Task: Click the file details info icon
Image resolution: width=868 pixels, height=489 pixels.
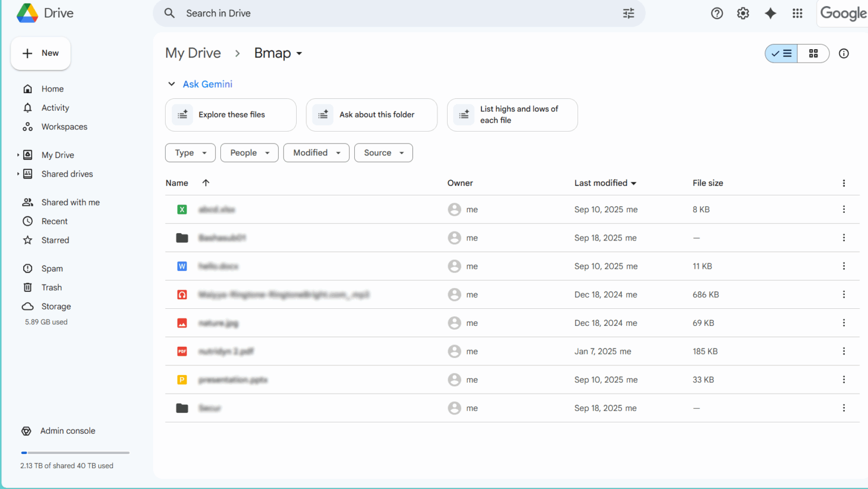Action: (x=843, y=53)
